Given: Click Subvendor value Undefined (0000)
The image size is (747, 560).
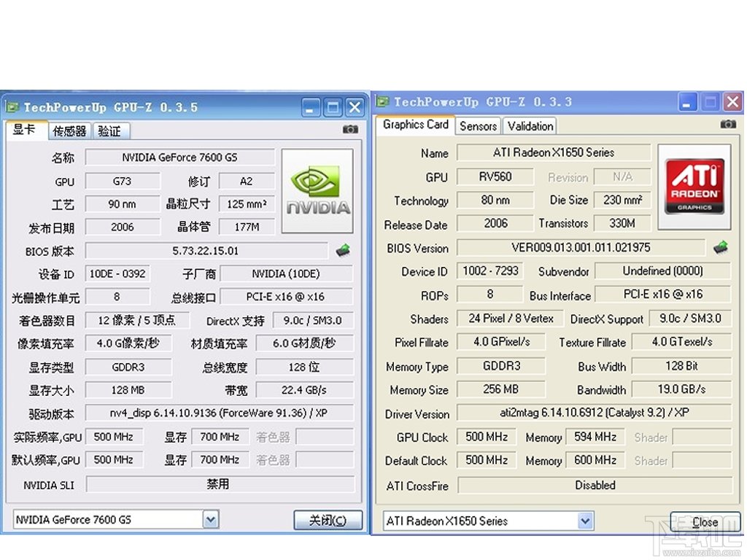Looking at the screenshot, I should coord(662,271).
